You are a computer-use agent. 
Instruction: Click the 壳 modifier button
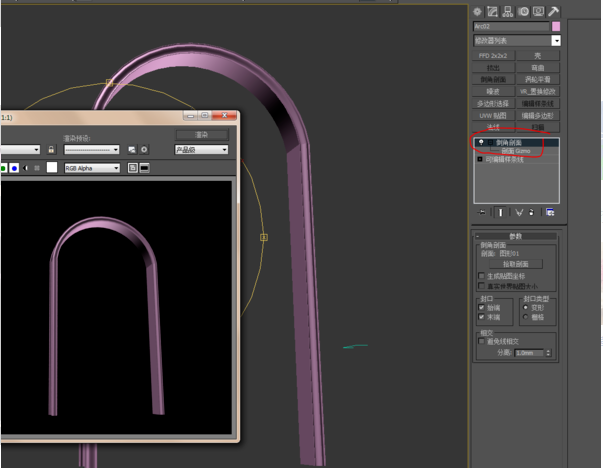point(538,56)
